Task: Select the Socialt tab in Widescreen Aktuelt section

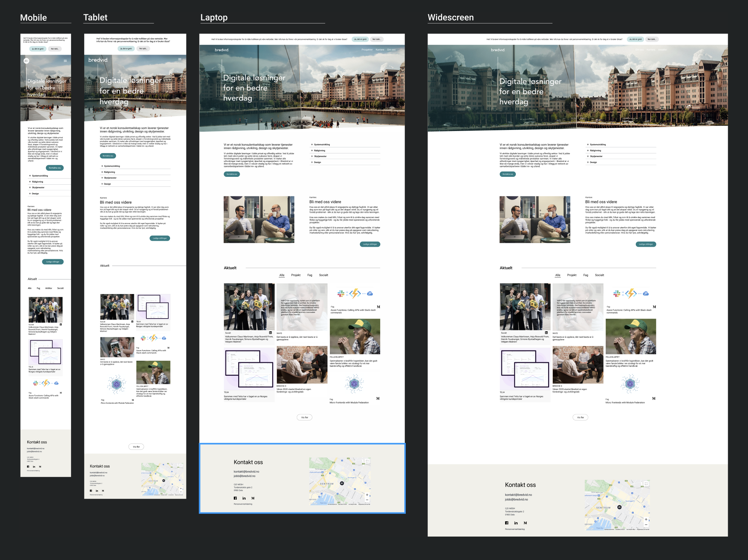Action: pyautogui.click(x=599, y=275)
